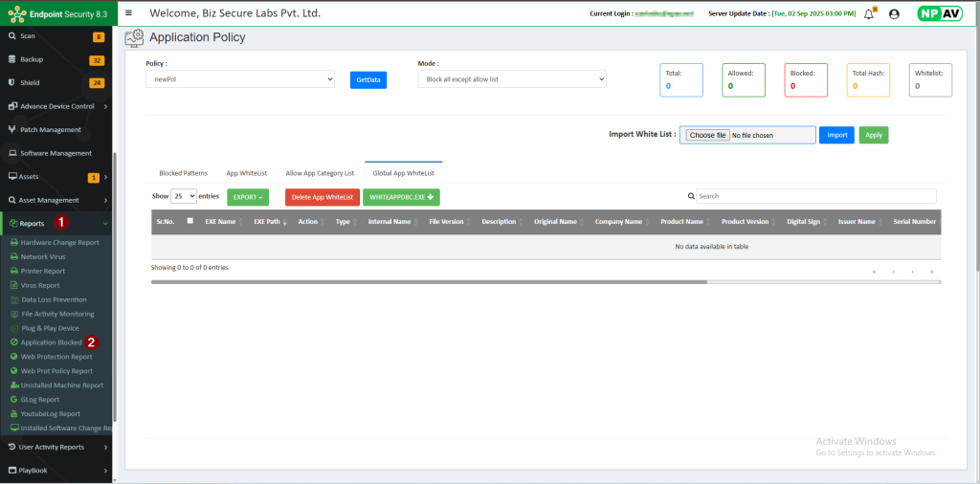
Task: Click the Delete App WhiteList button
Action: [323, 197]
